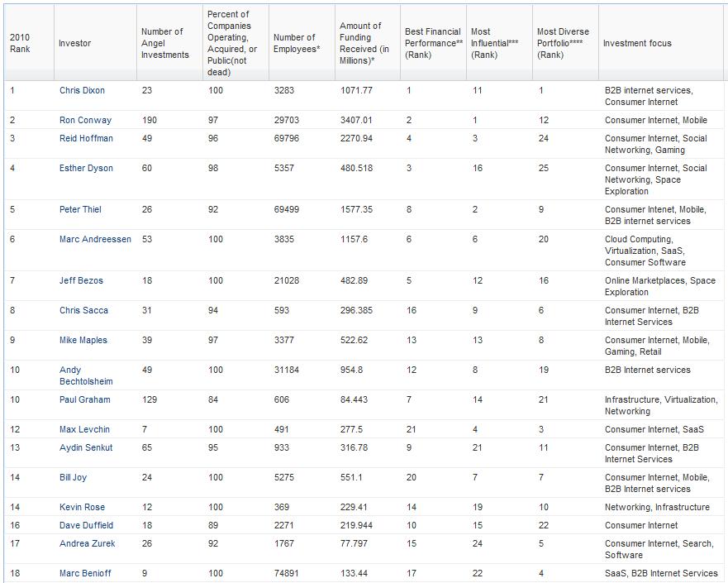Image resolution: width=728 pixels, height=583 pixels.
Task: Sort by Best Financial Performance header
Action: click(x=434, y=43)
